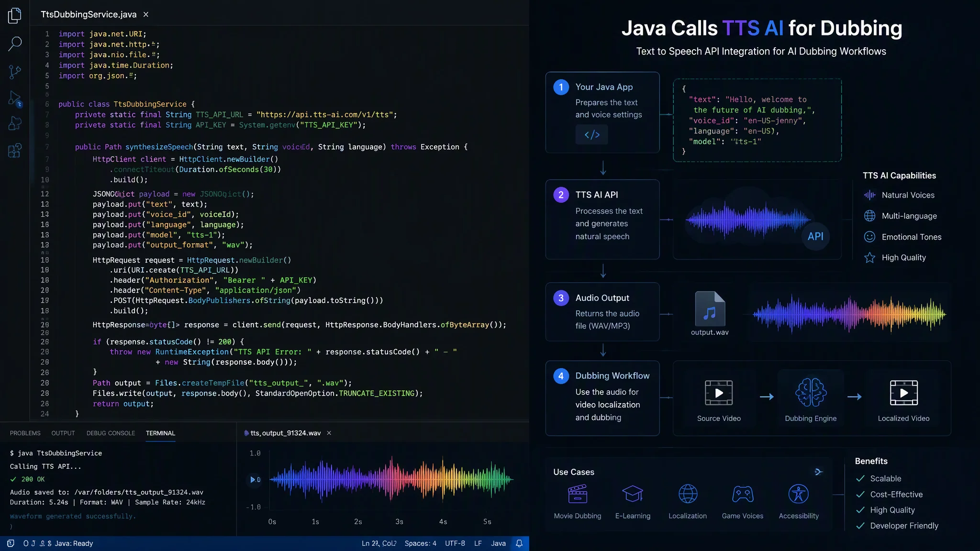Click the code brackets icon in Your Java App card
Screen dimensions: 980x551
point(591,134)
